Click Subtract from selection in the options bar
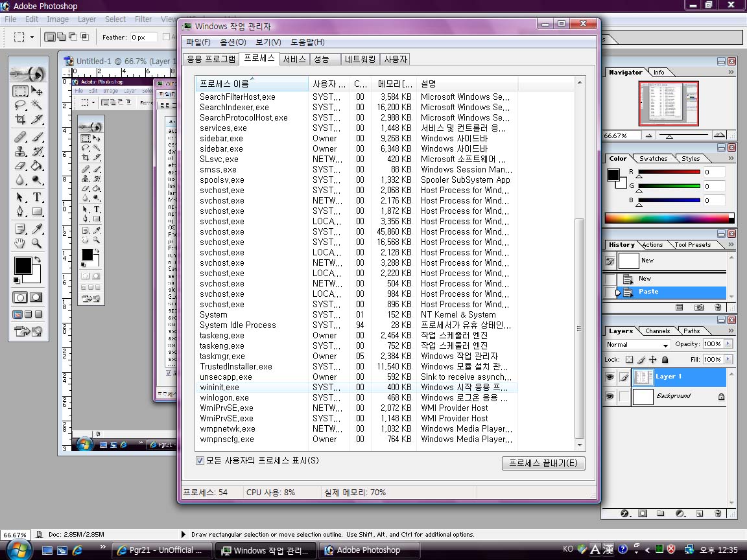Image resolution: width=747 pixels, height=560 pixels. [x=73, y=37]
